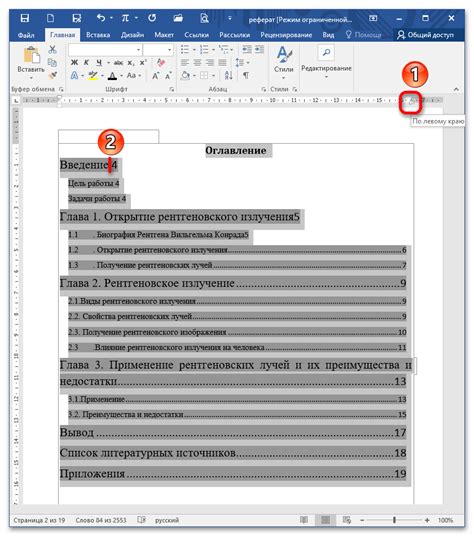The width and height of the screenshot is (474, 536).
Task: Switch to the Макет tab
Action: 164,35
